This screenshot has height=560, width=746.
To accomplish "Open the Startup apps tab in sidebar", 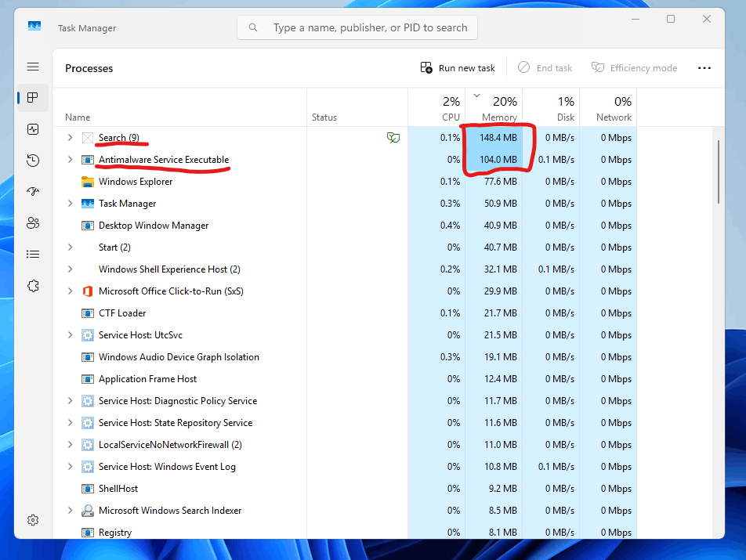I will [33, 192].
